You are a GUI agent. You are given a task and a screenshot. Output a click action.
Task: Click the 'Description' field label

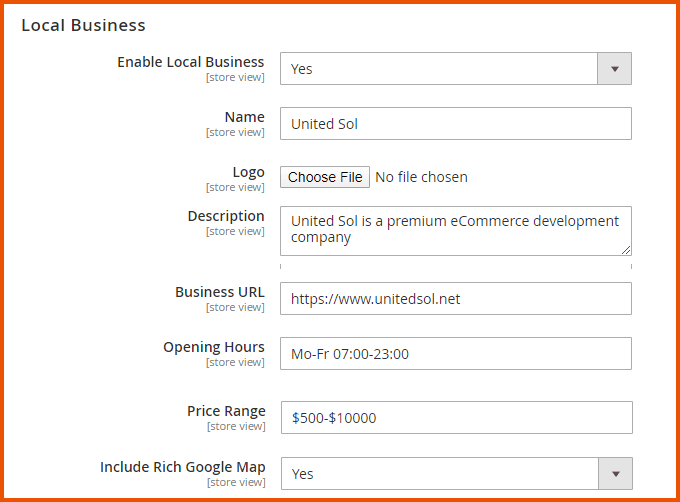pos(226,216)
